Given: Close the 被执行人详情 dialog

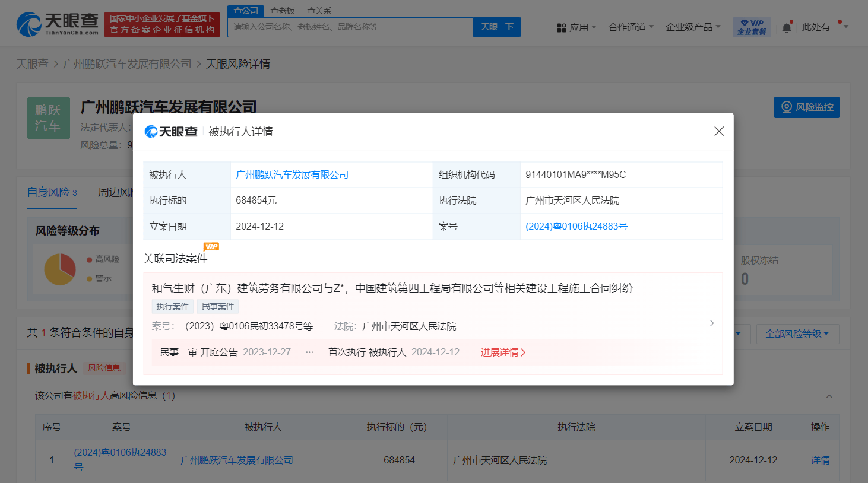Looking at the screenshot, I should (x=719, y=131).
